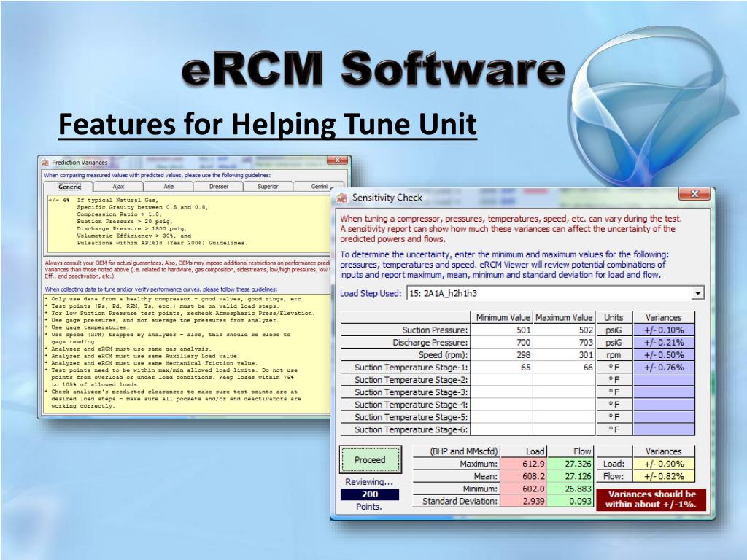Open the Dresser tab
Image resolution: width=747 pixels, height=560 pixels.
[218, 187]
